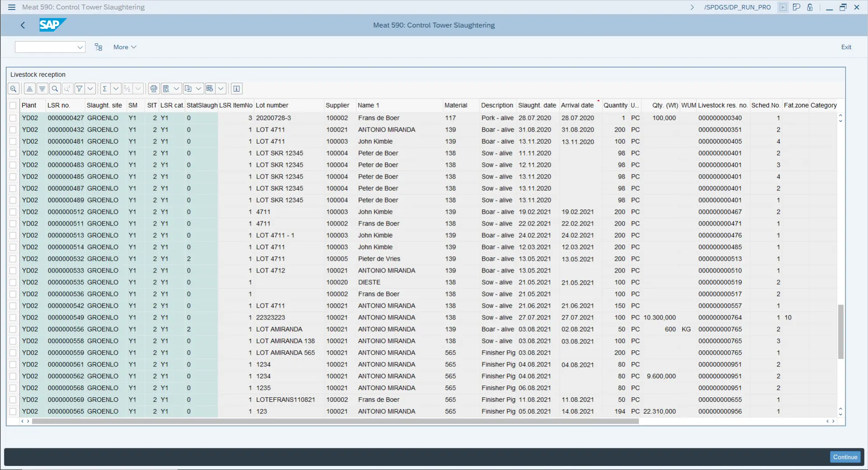868x470 pixels.
Task: Click the Export icon
Action: pos(188,89)
